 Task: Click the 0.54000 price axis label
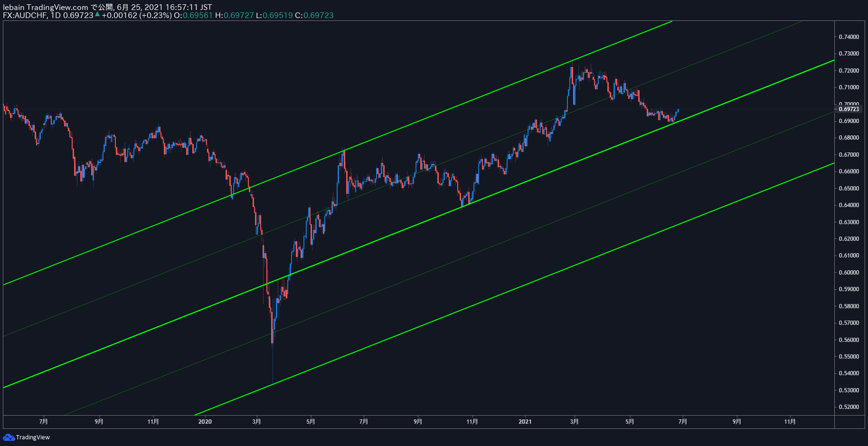[849, 373]
